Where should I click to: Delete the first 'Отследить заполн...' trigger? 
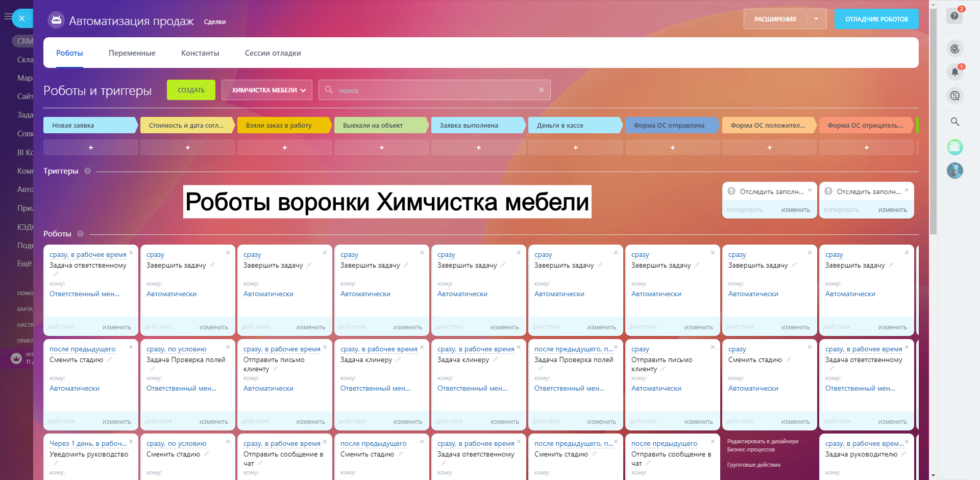click(810, 190)
